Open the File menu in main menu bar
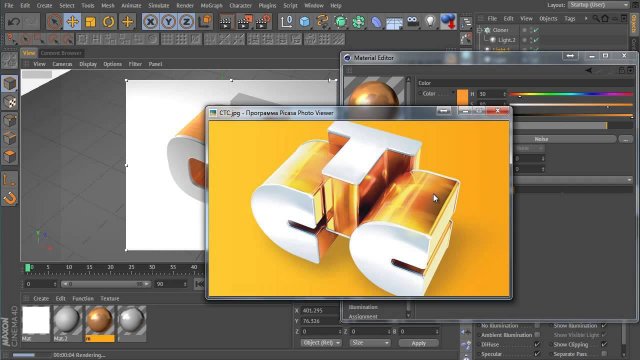The height and width of the screenshot is (360, 640). pyautogui.click(x=9, y=6)
